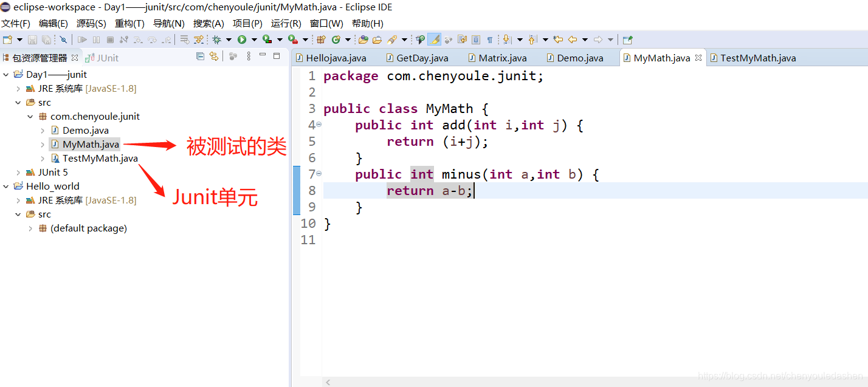Click the New Java Package icon
868x387 pixels.
pos(321,39)
